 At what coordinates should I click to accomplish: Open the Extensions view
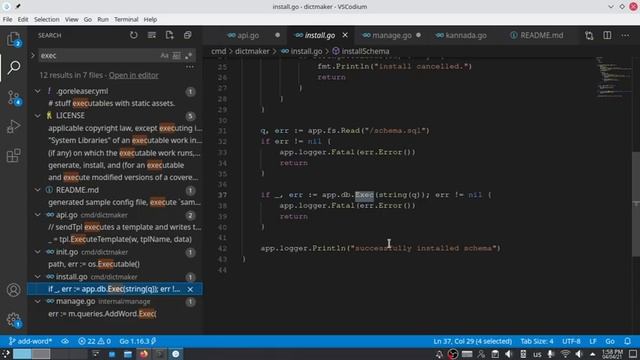point(13,155)
